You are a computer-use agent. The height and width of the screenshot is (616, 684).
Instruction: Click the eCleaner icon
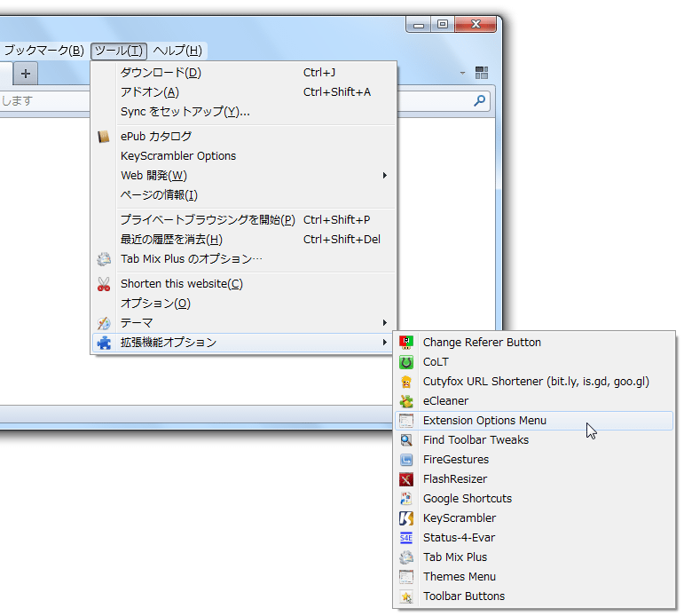pos(406,401)
